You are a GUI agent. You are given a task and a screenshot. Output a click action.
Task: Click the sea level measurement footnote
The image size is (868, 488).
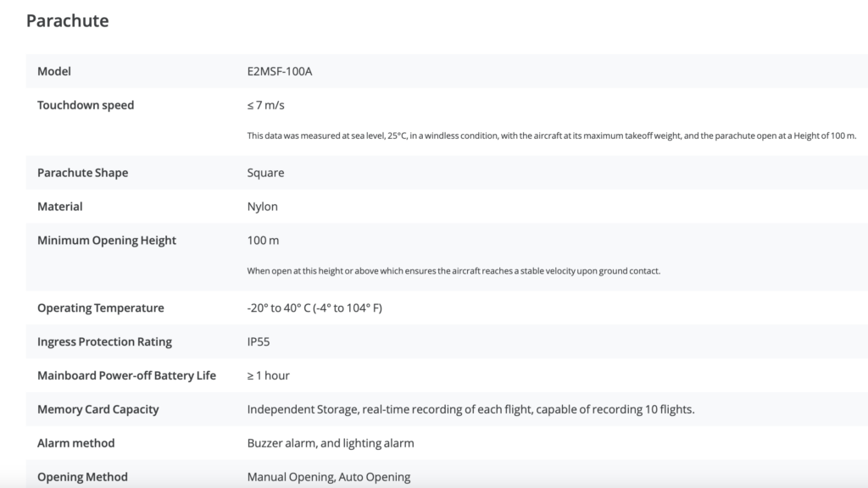tap(552, 136)
